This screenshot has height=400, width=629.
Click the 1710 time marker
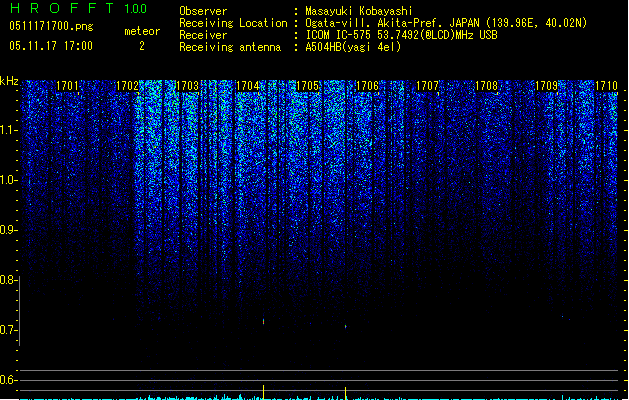(607, 86)
